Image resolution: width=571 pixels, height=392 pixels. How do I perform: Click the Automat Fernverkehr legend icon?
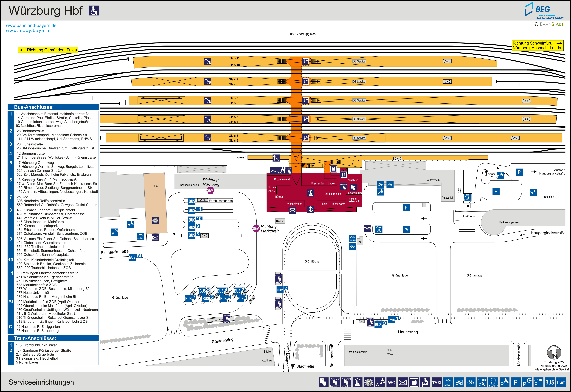click(335, 382)
